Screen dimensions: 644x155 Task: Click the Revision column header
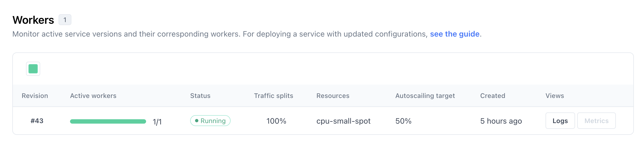[35, 96]
